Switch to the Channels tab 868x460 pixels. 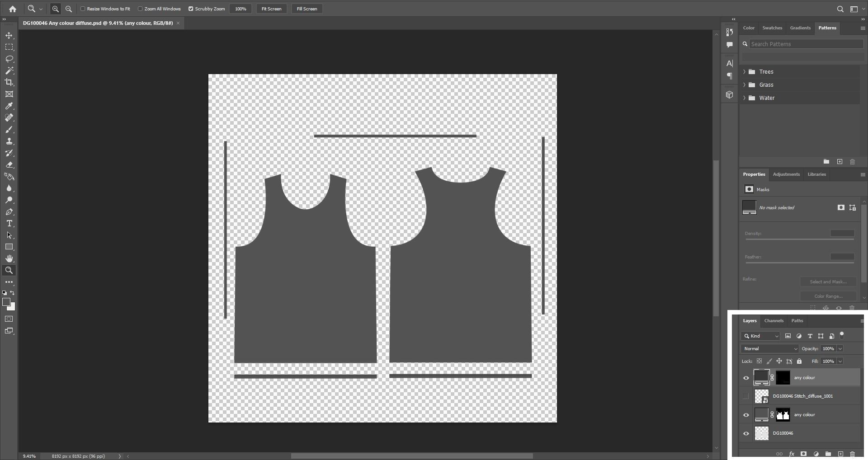coord(774,320)
